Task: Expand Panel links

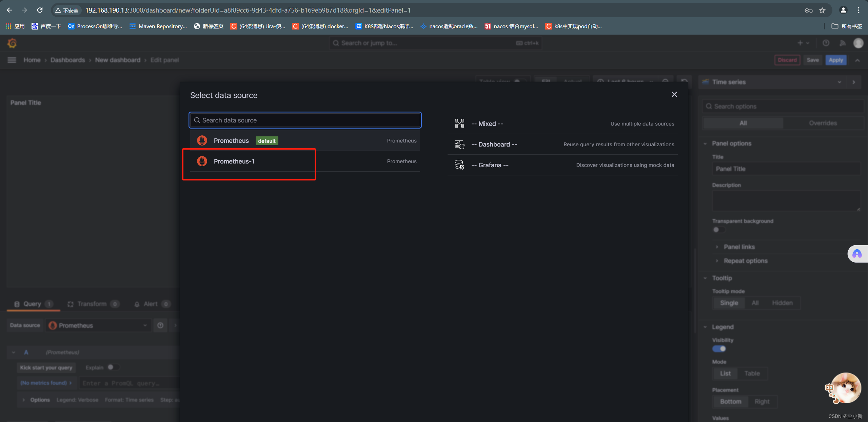Action: tap(739, 247)
